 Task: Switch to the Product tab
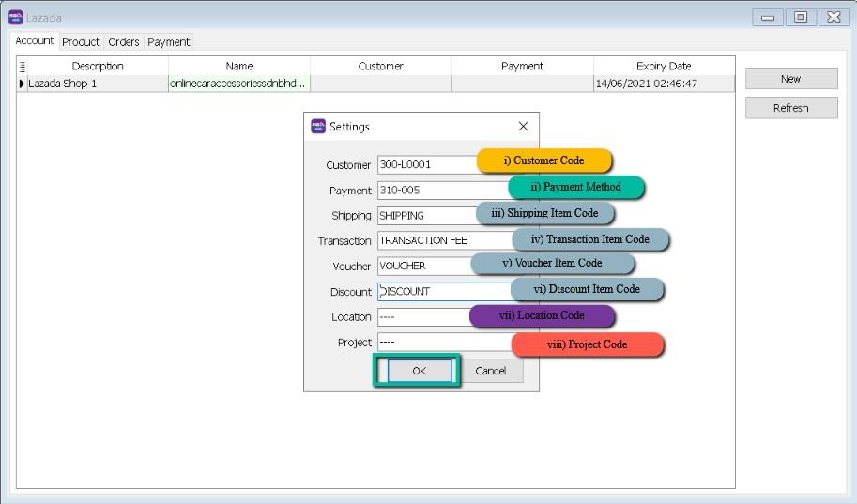click(x=81, y=42)
